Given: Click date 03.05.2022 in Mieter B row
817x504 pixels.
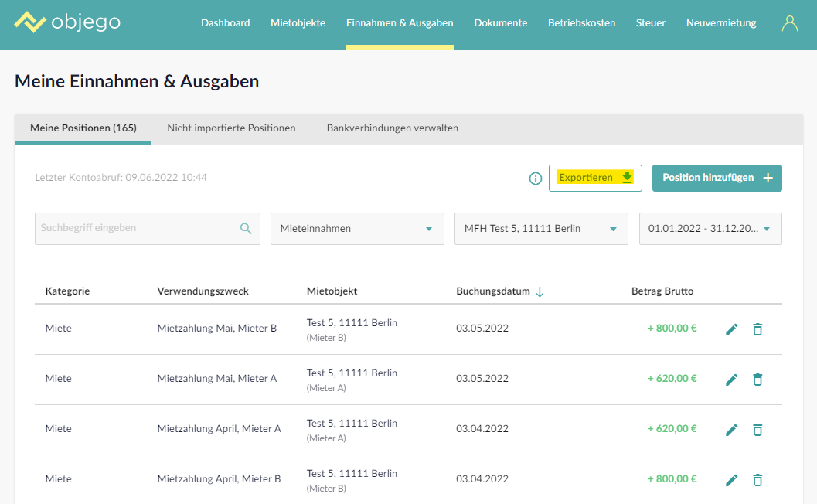Looking at the screenshot, I should point(482,329).
